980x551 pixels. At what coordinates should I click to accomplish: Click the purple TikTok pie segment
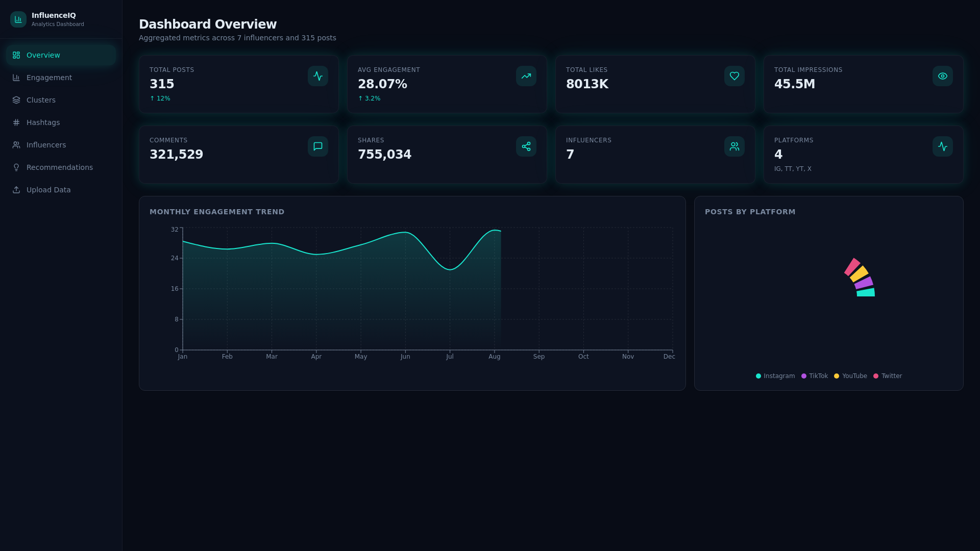(x=864, y=283)
